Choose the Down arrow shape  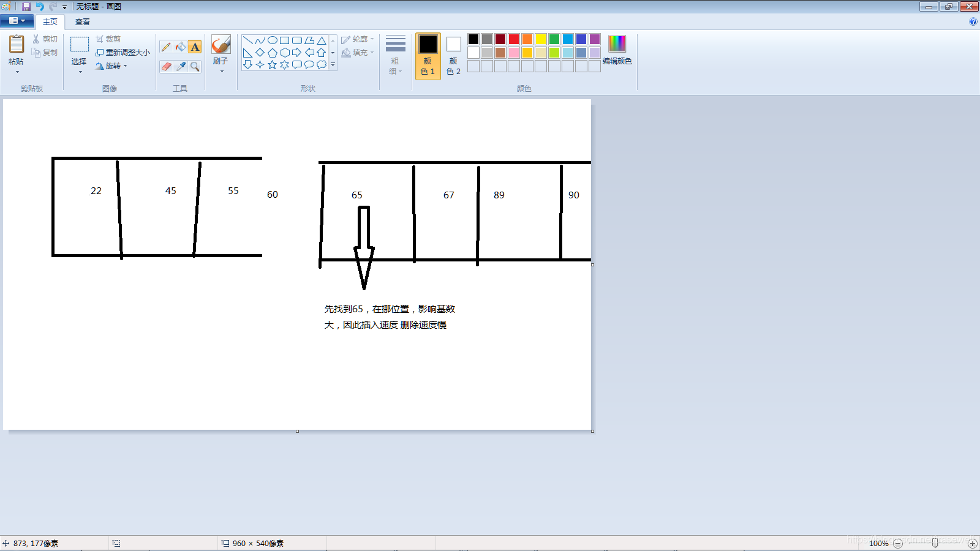pyautogui.click(x=248, y=64)
